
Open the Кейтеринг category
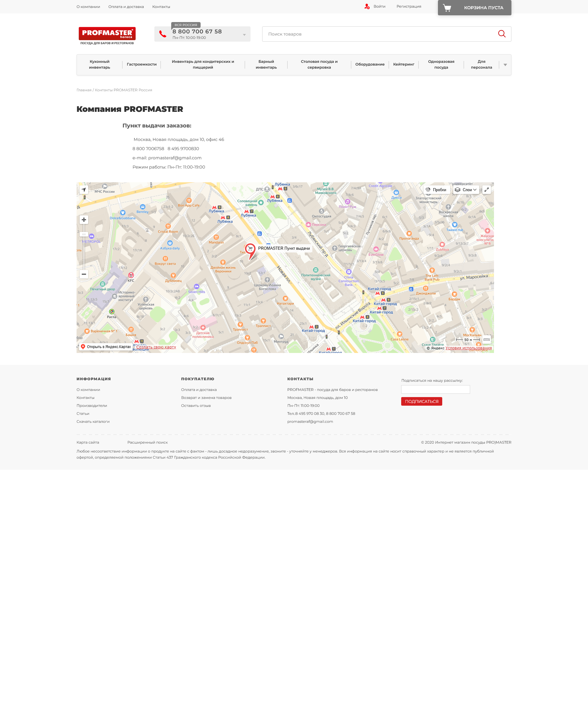pyautogui.click(x=404, y=64)
